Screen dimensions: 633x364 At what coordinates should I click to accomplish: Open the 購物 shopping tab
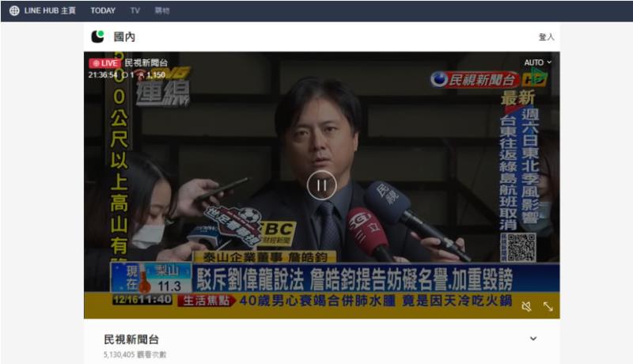[x=162, y=11]
